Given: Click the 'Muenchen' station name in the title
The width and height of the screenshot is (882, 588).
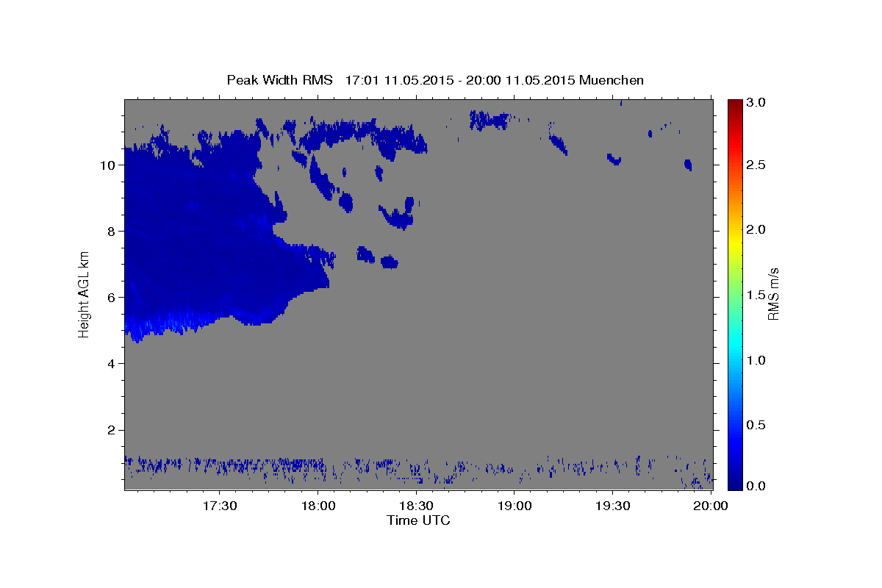Looking at the screenshot, I should (x=612, y=80).
